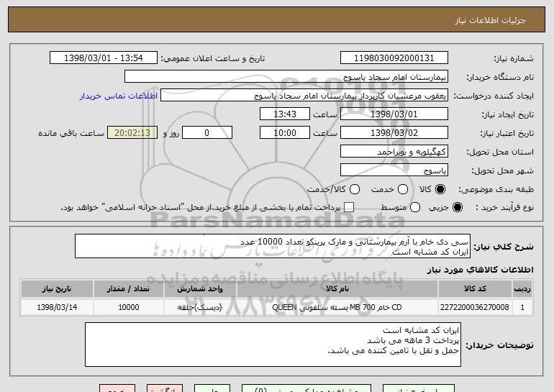Click the نام کالا column header
The width and height of the screenshot is (554, 392).
click(337, 289)
